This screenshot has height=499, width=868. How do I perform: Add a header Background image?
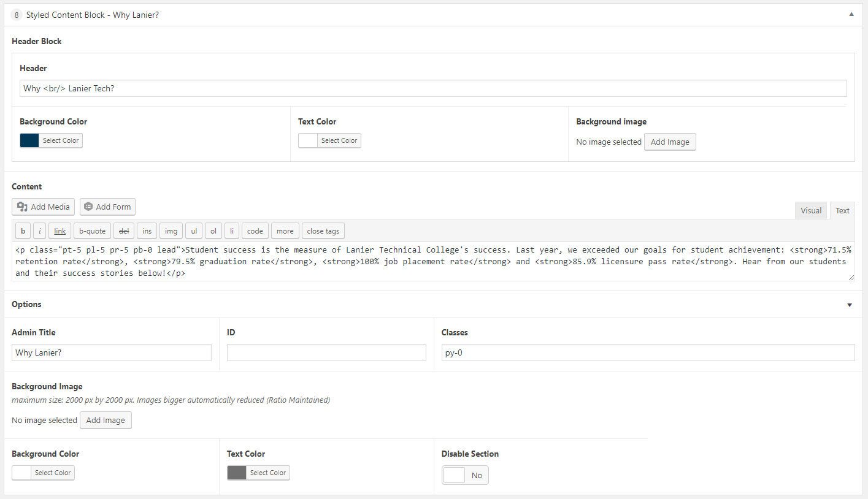coord(670,142)
